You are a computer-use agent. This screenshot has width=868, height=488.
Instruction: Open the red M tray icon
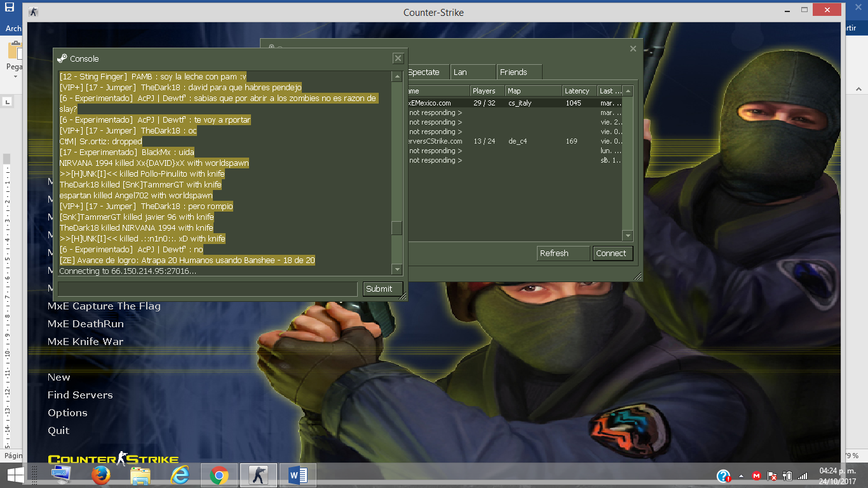tap(757, 476)
